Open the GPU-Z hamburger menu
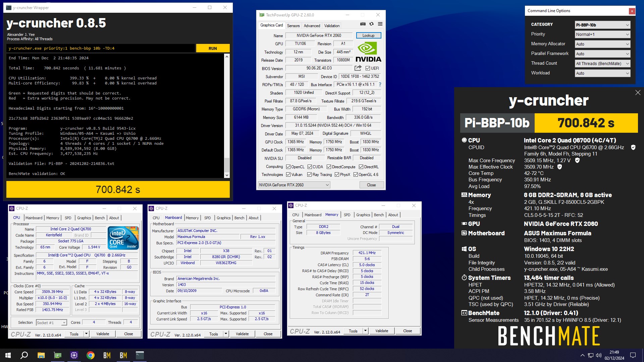644x362 pixels. (x=380, y=24)
